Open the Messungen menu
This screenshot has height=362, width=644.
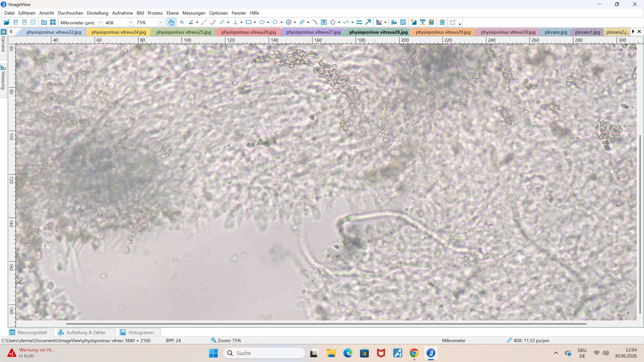click(194, 13)
